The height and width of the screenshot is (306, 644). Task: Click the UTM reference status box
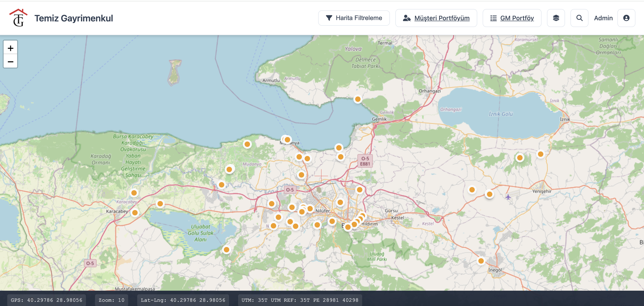300,300
